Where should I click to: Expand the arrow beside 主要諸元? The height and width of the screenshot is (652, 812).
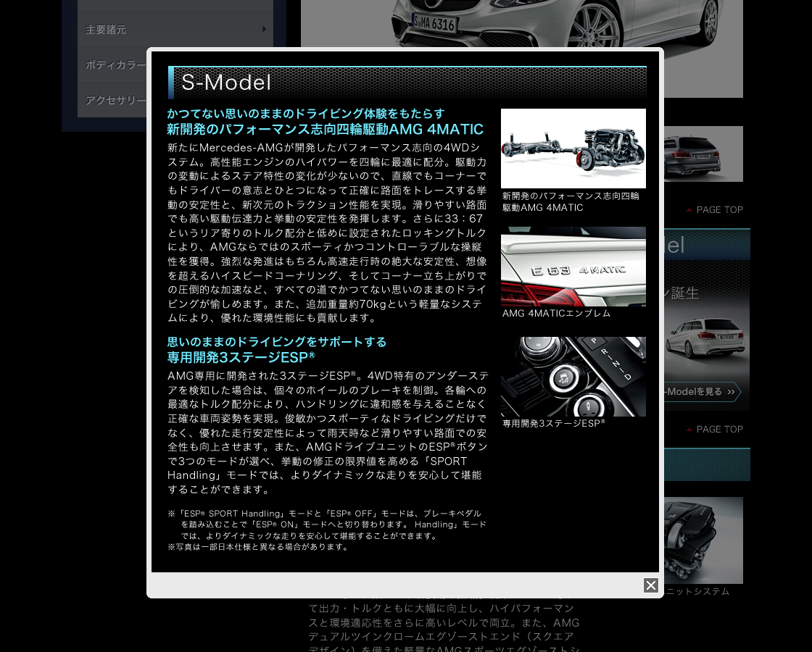coord(265,30)
